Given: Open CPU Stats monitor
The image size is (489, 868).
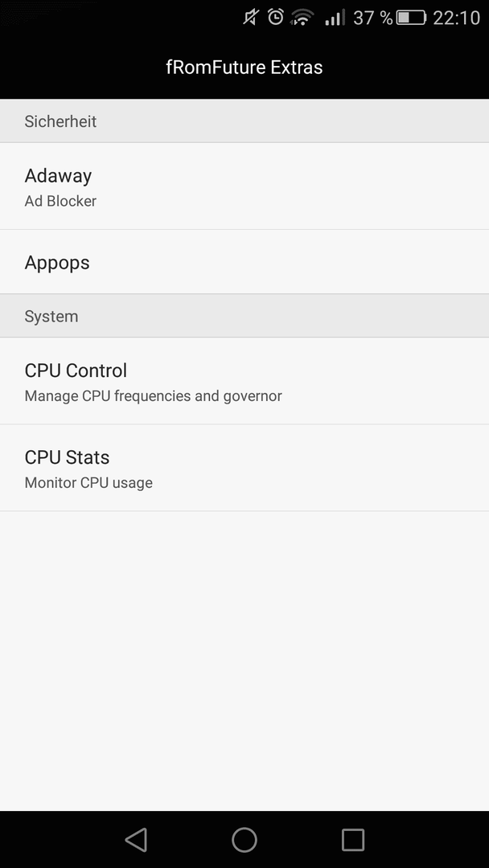Looking at the screenshot, I should click(x=244, y=468).
